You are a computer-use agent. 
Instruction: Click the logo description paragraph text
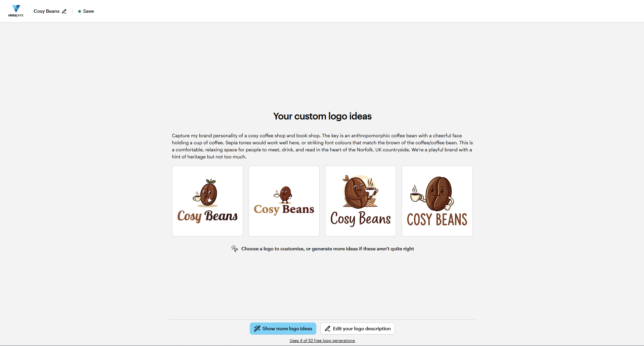(322, 146)
